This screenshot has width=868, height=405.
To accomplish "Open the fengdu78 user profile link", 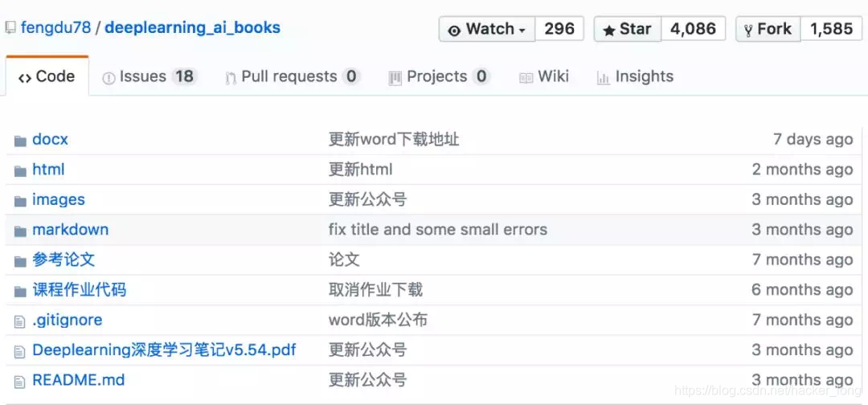I will click(x=55, y=27).
